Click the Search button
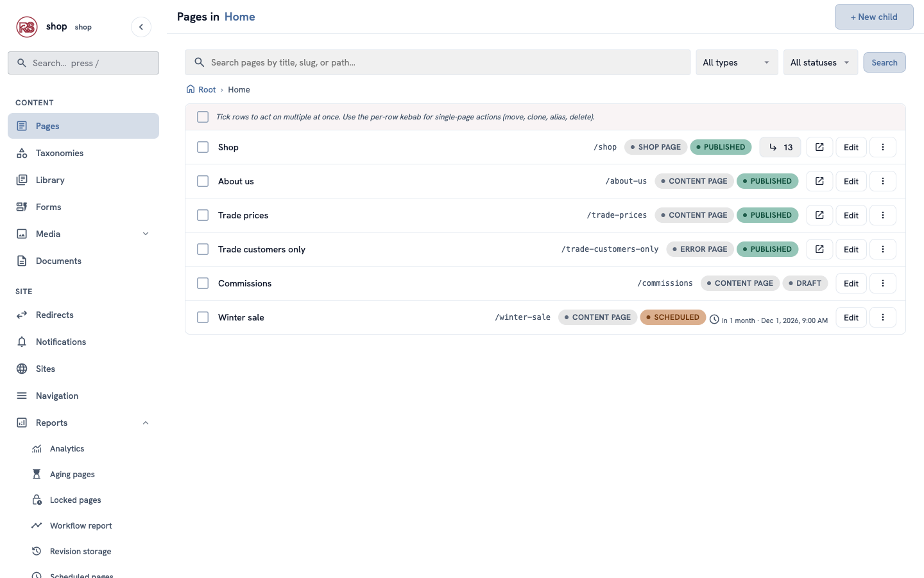This screenshot has height=578, width=924. [884, 62]
